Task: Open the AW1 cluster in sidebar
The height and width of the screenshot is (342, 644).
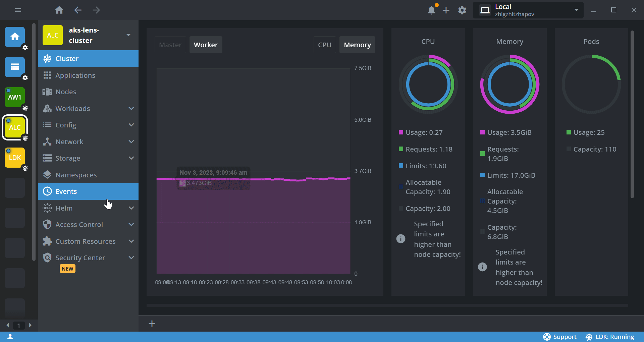Action: (x=14, y=98)
